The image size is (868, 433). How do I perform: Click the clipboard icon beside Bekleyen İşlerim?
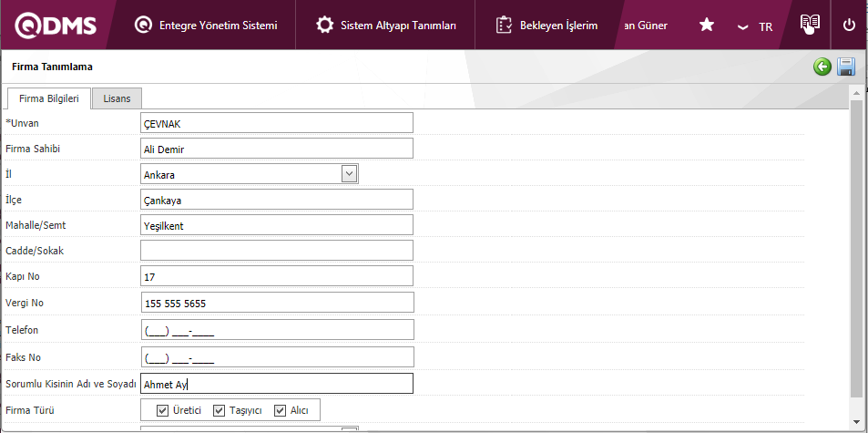504,26
